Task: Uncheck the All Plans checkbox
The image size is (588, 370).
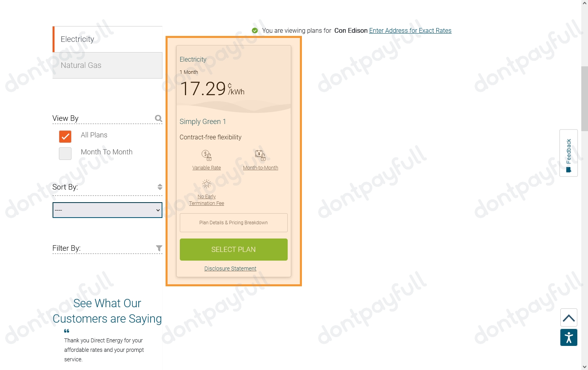Action: (x=65, y=137)
